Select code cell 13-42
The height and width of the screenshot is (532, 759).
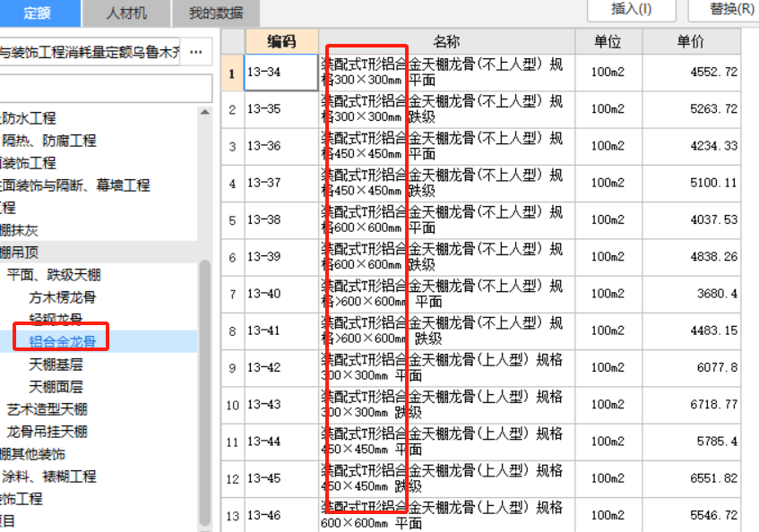click(x=281, y=367)
